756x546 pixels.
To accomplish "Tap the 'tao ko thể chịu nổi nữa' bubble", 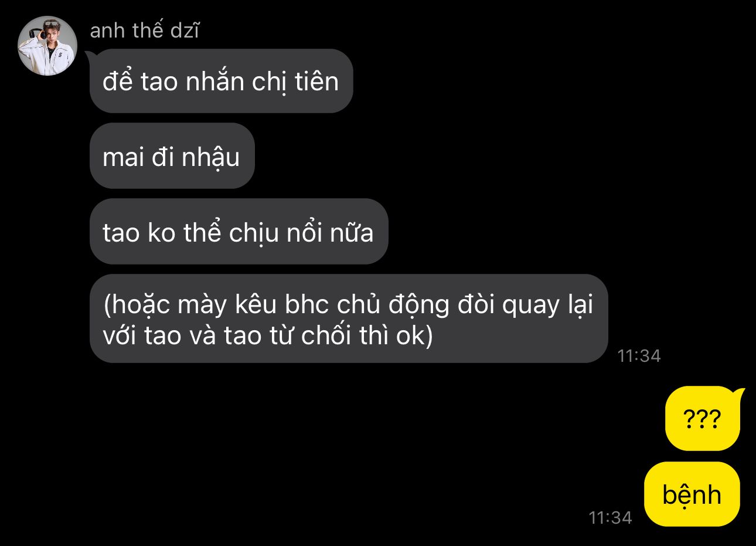I will click(x=239, y=232).
